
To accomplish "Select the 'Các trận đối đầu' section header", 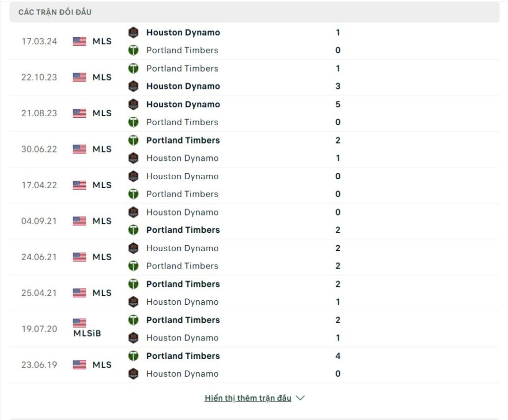I will pos(55,12).
